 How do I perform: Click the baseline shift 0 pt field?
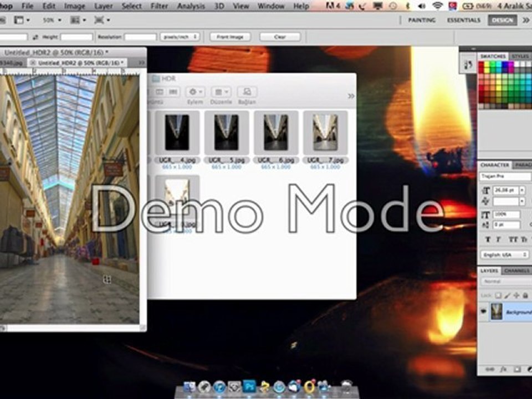point(507,224)
